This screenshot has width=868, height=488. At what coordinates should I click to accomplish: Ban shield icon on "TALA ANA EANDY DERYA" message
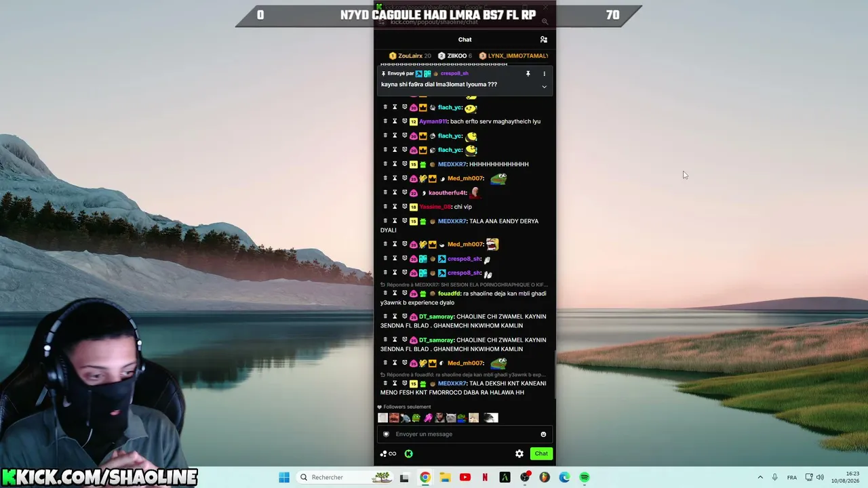[x=404, y=221]
